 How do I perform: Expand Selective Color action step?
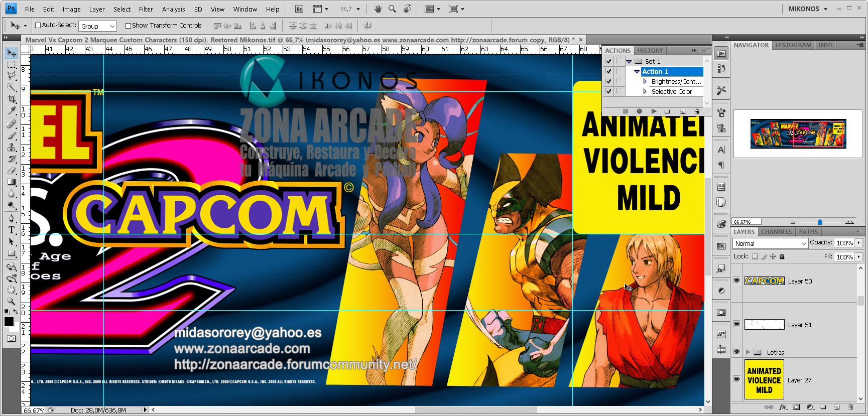[x=645, y=91]
